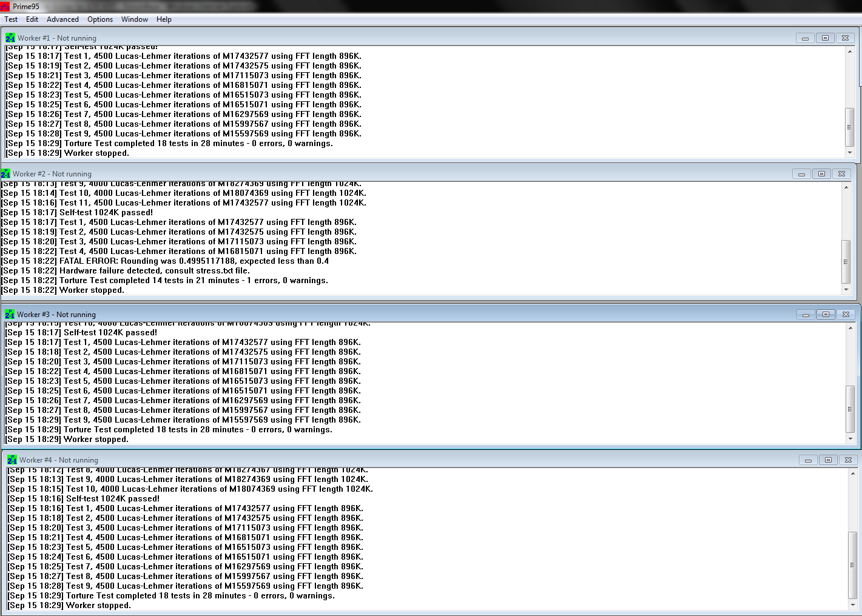Maximize the Worker #3 window

click(x=826, y=314)
